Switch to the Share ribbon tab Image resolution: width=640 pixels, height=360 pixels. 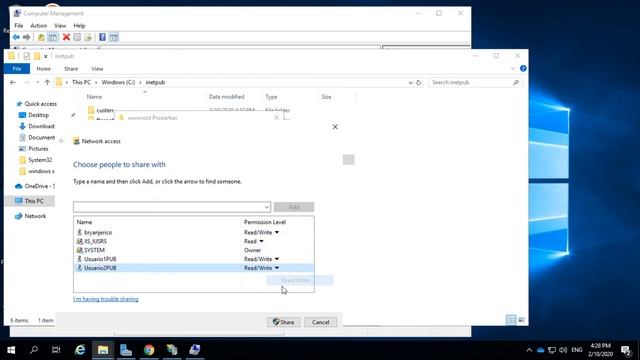pyautogui.click(x=71, y=69)
